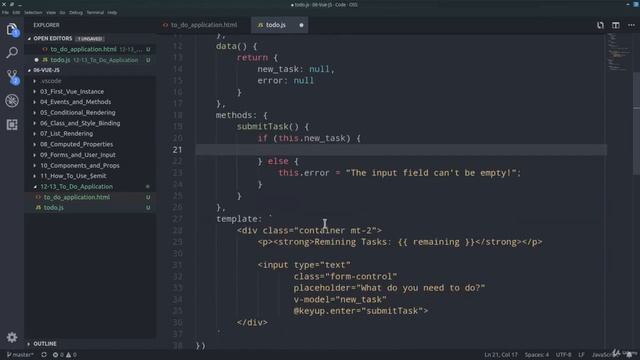Change the LF end of line sequence
Screen dimensions: 640x360
tap(581, 355)
